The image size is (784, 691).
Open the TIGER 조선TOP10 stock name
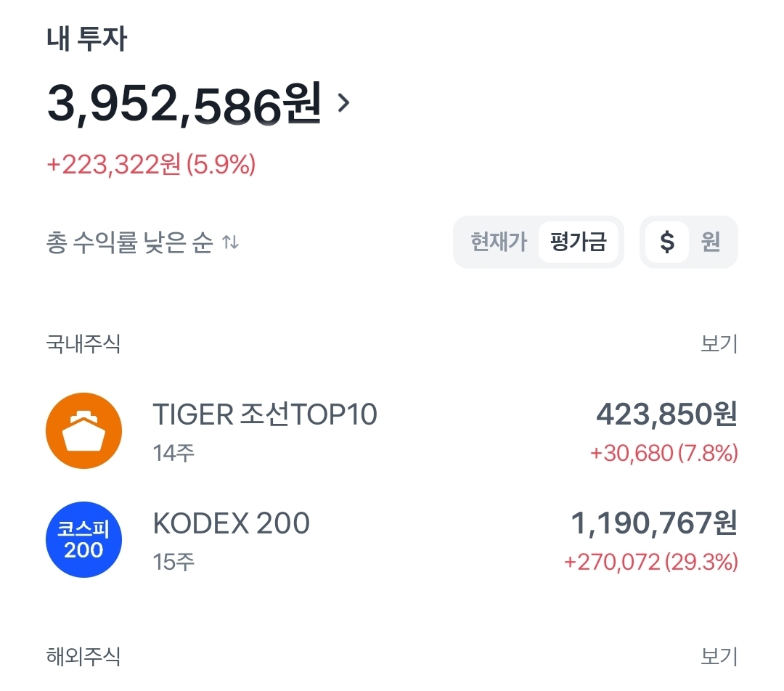click(x=265, y=414)
